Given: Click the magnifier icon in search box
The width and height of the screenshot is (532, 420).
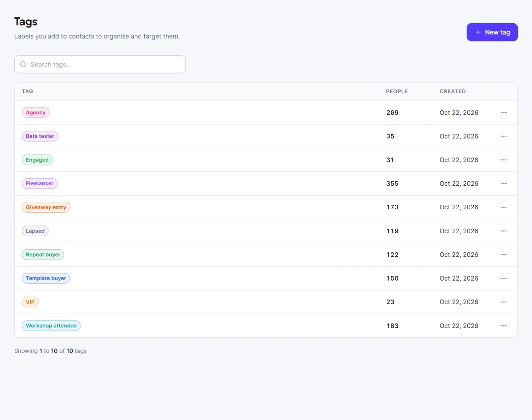Looking at the screenshot, I should (23, 64).
